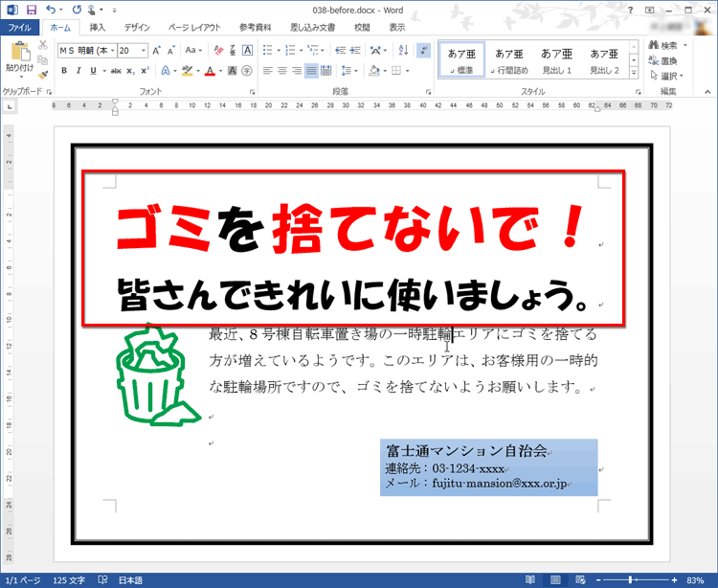This screenshot has height=588, width=718.
Task: Switch to the デザイン tab
Action: 137,28
